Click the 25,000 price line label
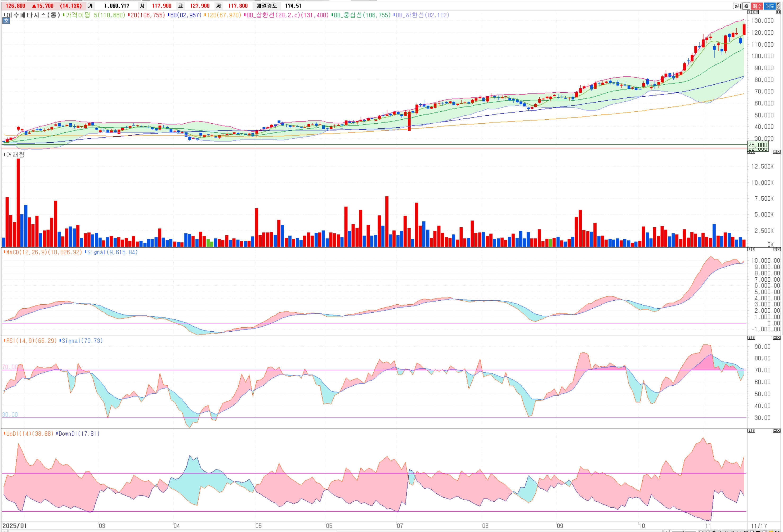The height and width of the screenshot is (532, 783). click(x=757, y=145)
